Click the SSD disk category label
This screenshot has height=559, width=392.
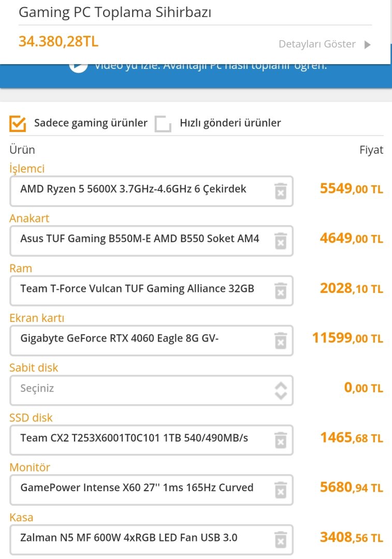[x=31, y=418]
